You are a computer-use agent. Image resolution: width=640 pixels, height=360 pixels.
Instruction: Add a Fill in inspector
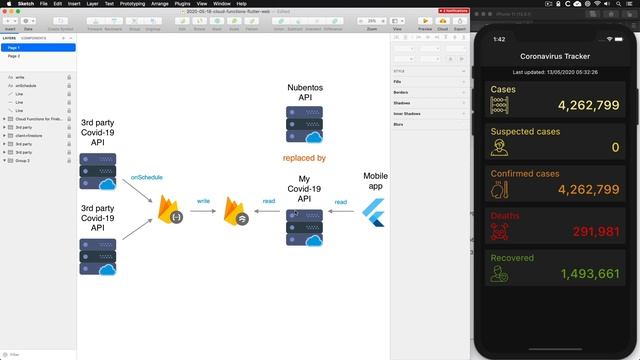464,82
